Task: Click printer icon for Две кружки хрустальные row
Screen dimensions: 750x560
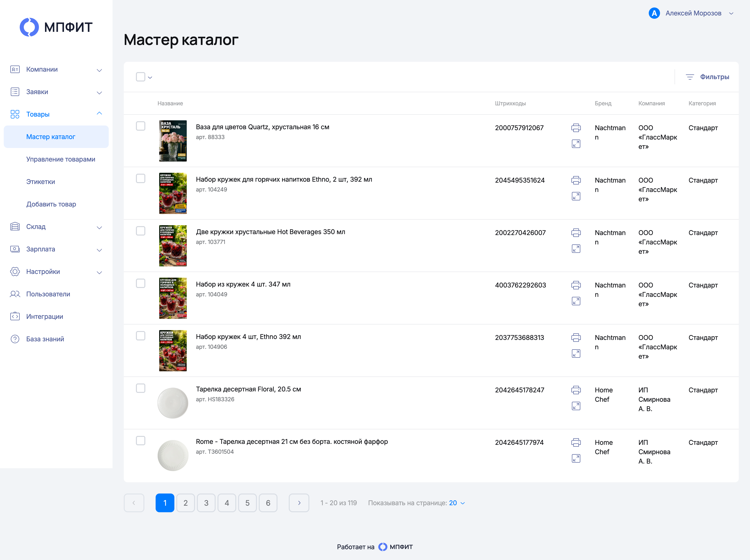Action: tap(576, 233)
